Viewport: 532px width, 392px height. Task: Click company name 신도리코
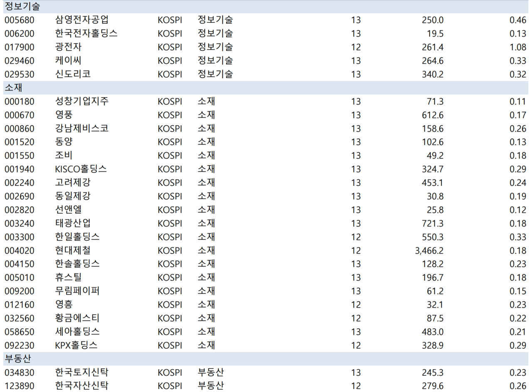[73, 74]
